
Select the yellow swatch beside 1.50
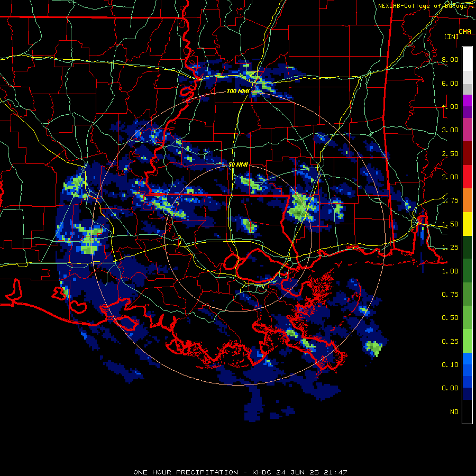(467, 224)
